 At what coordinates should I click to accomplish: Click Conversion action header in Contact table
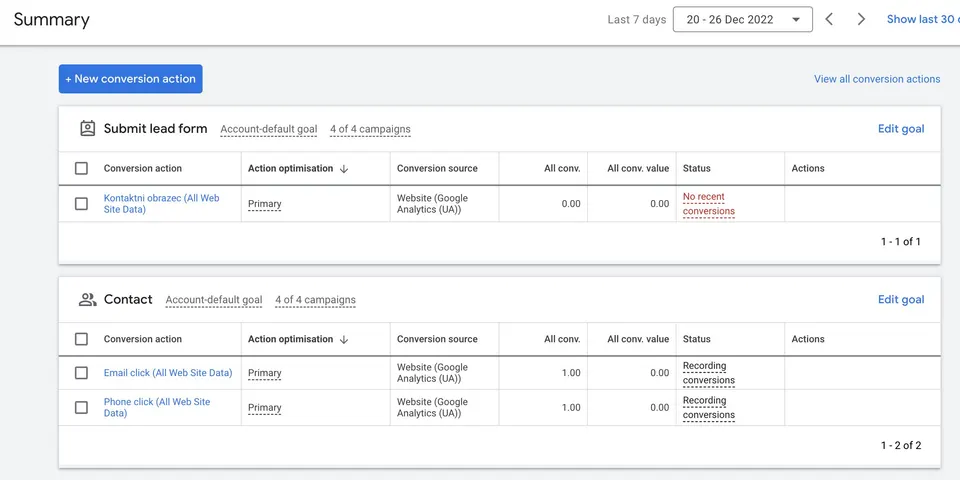point(143,339)
